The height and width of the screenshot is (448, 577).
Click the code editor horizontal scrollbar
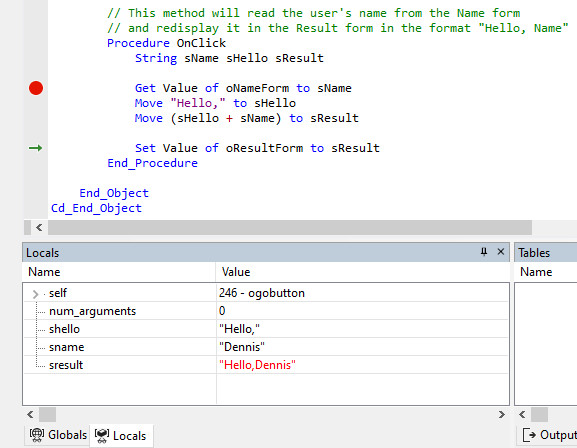pyautogui.click(x=290, y=227)
